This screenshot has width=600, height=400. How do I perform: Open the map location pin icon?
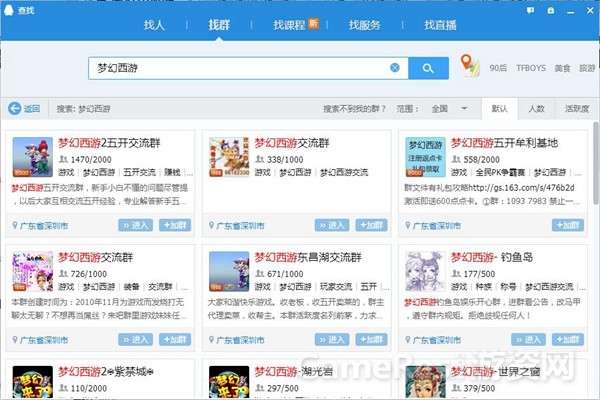470,66
